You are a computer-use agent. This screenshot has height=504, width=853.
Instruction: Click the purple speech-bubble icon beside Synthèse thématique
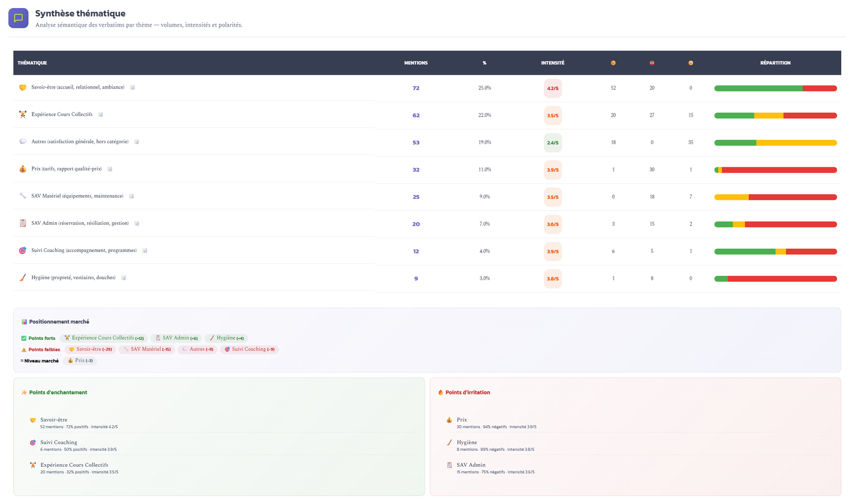[18, 18]
